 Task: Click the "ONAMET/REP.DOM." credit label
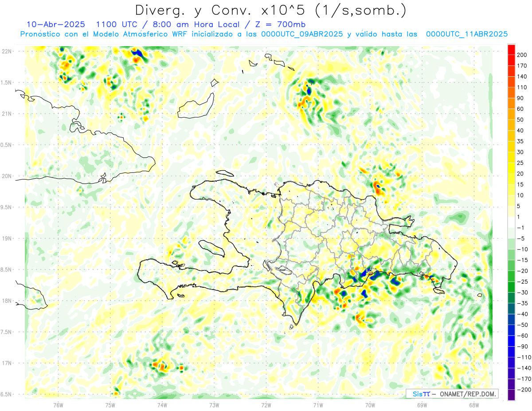[469, 394]
